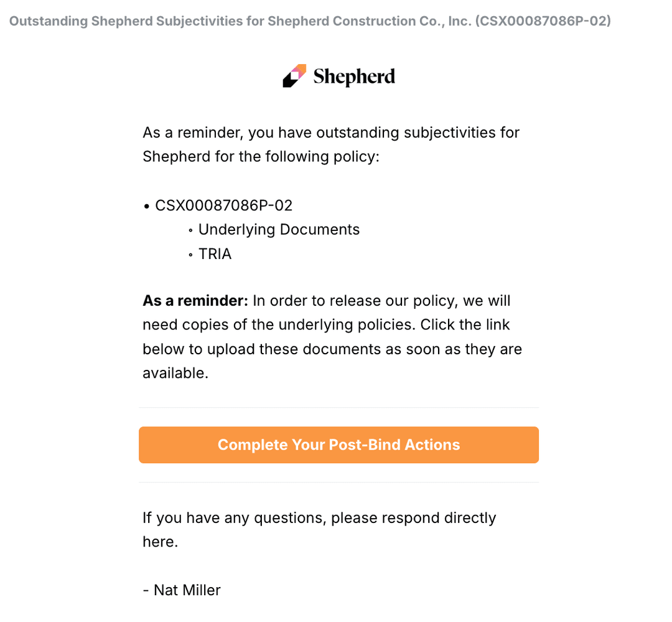This screenshot has height=622, width=672.
Task: Click the bold "As a reminder:" text
Action: (195, 301)
